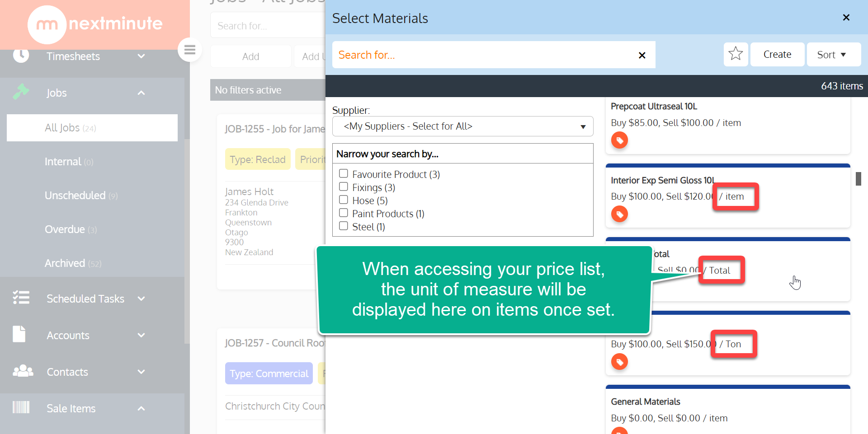This screenshot has height=434, width=868.
Task: Toggle the hamburger sidebar menu button
Action: pos(190,50)
